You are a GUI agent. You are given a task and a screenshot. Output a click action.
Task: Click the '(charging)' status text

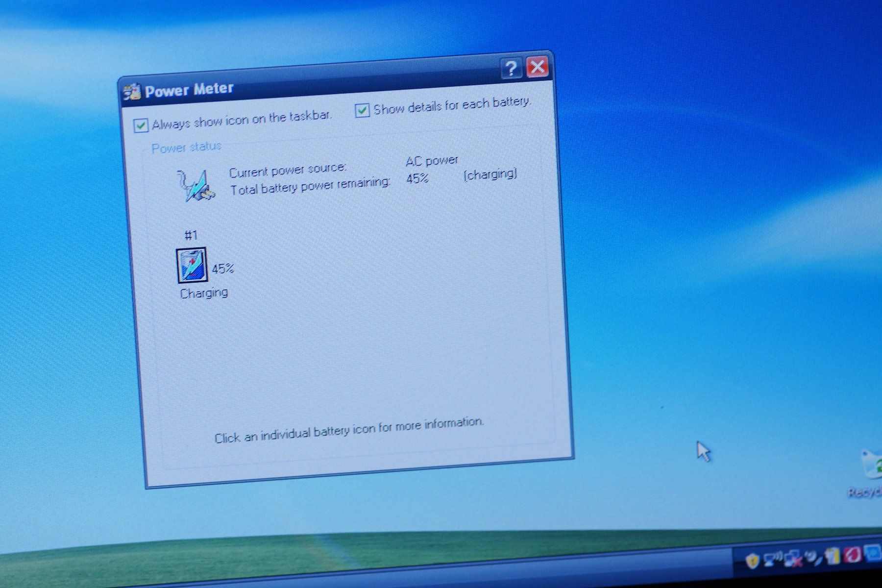(490, 174)
